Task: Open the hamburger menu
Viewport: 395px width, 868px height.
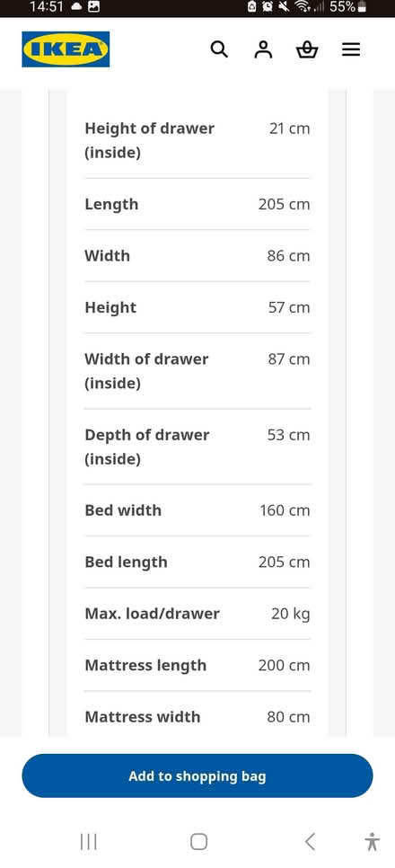Action: tap(351, 49)
